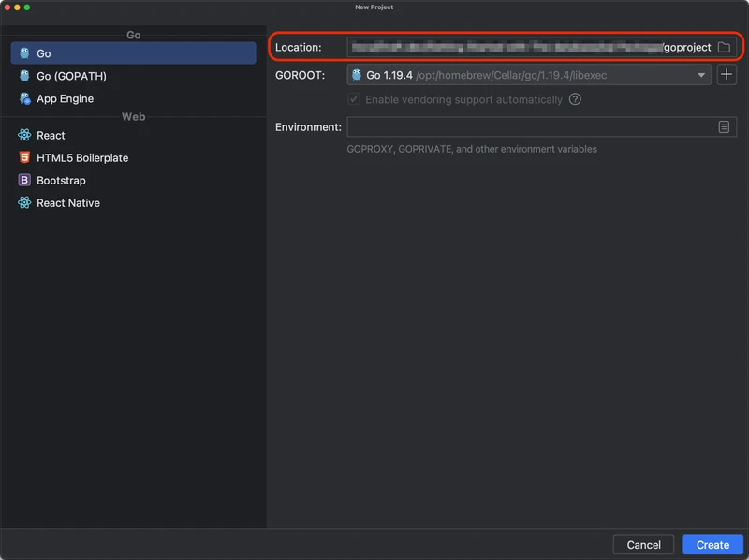Toggle Enable vendoring support automatically checkbox
This screenshot has height=560, width=749.
pyautogui.click(x=354, y=99)
